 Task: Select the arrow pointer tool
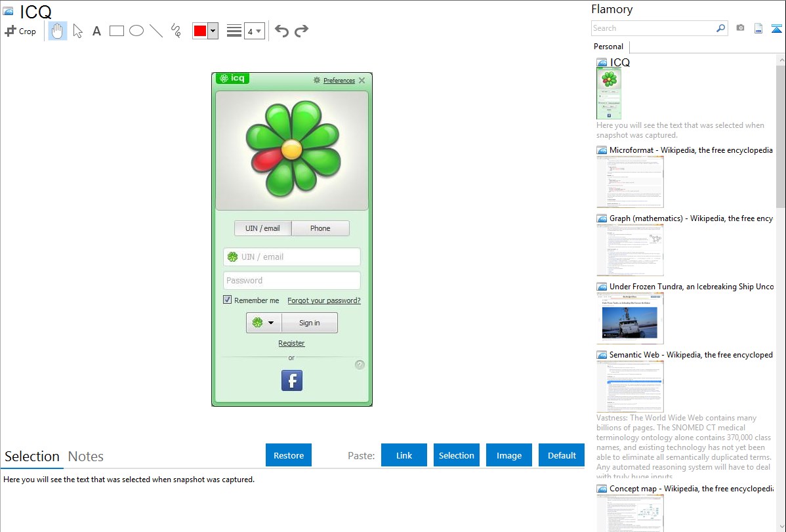[77, 31]
